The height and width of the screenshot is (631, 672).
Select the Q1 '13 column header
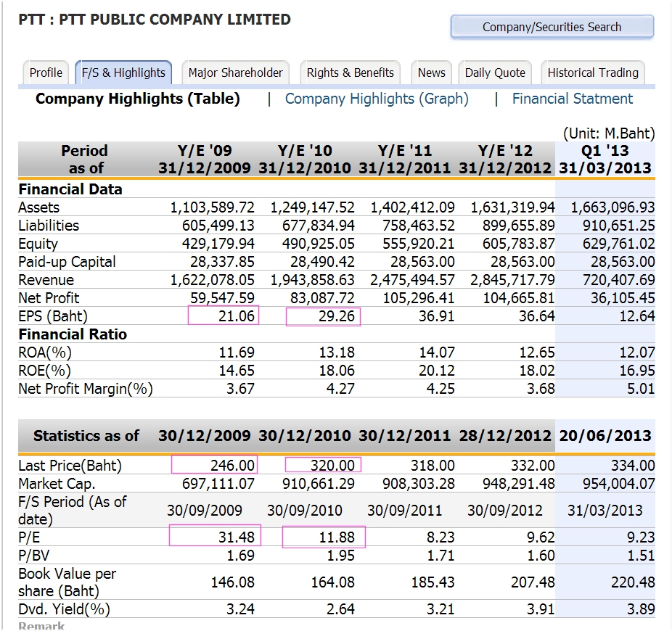click(x=605, y=159)
